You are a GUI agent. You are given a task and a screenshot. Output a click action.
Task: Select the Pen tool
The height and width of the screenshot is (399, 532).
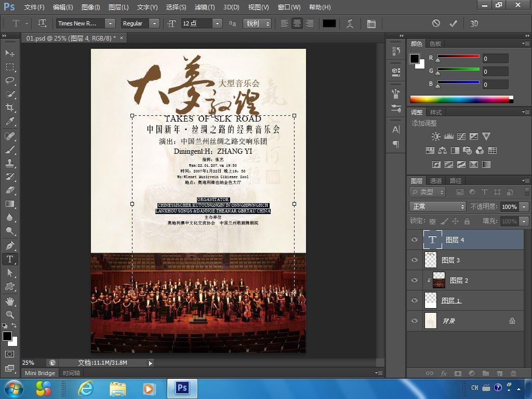pyautogui.click(x=10, y=245)
